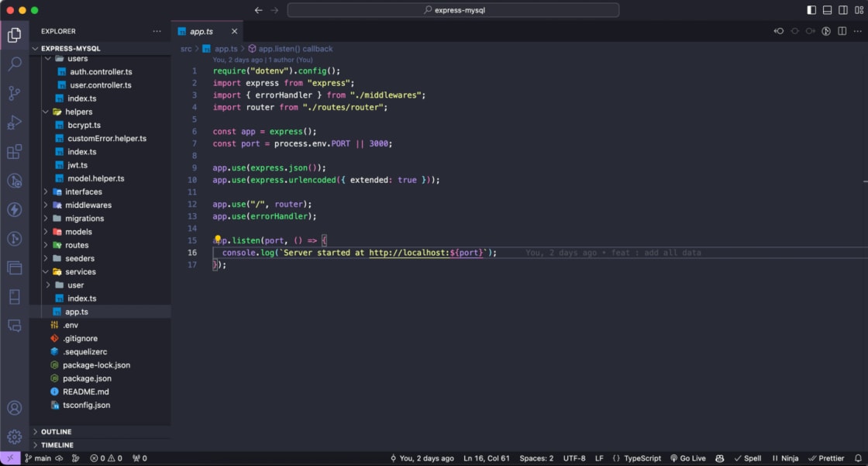The height and width of the screenshot is (466, 868).
Task: Click errors and warnings count in status bar
Action: coord(106,458)
